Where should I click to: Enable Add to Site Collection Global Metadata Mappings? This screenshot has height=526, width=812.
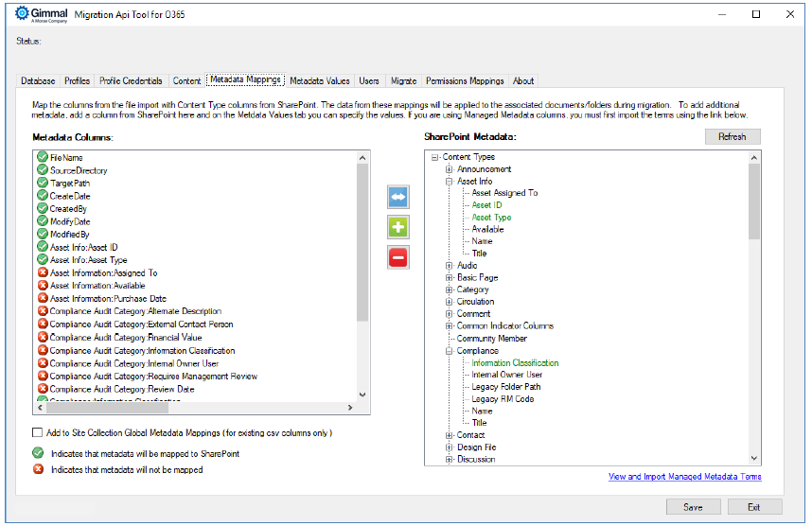[37, 433]
